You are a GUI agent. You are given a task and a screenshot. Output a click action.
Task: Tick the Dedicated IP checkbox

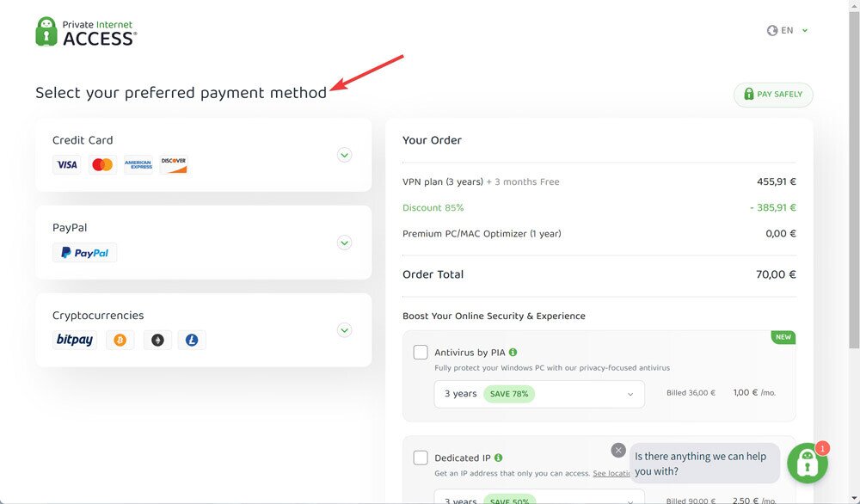[421, 458]
